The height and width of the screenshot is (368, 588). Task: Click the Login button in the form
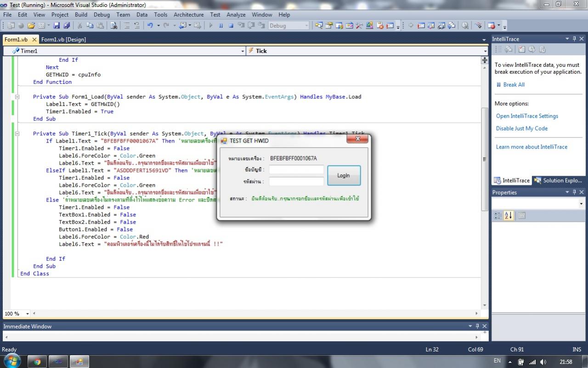344,175
